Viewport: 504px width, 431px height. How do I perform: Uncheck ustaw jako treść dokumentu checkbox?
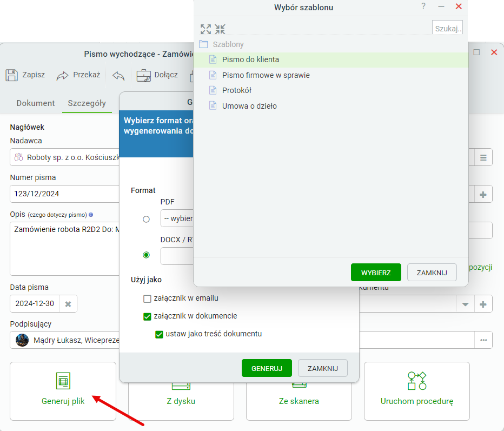pyautogui.click(x=159, y=335)
